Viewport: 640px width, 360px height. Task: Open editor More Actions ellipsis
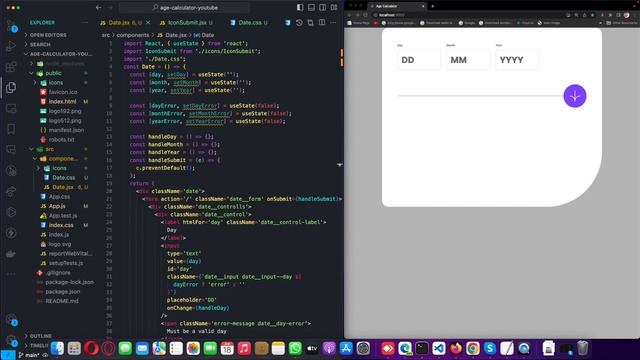click(x=333, y=23)
